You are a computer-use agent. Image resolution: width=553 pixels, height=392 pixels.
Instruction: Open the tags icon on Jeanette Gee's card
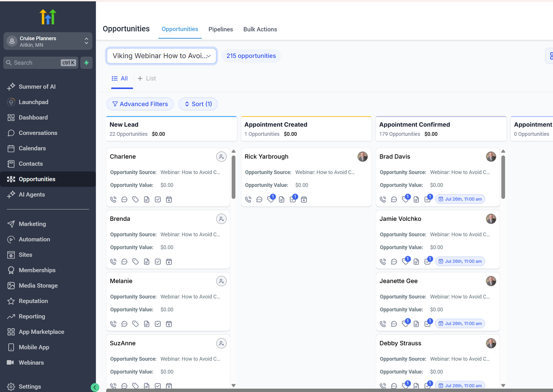[x=406, y=323]
